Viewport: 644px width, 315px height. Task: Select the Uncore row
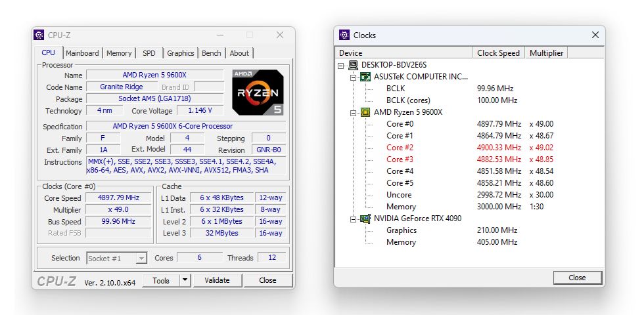[399, 195]
